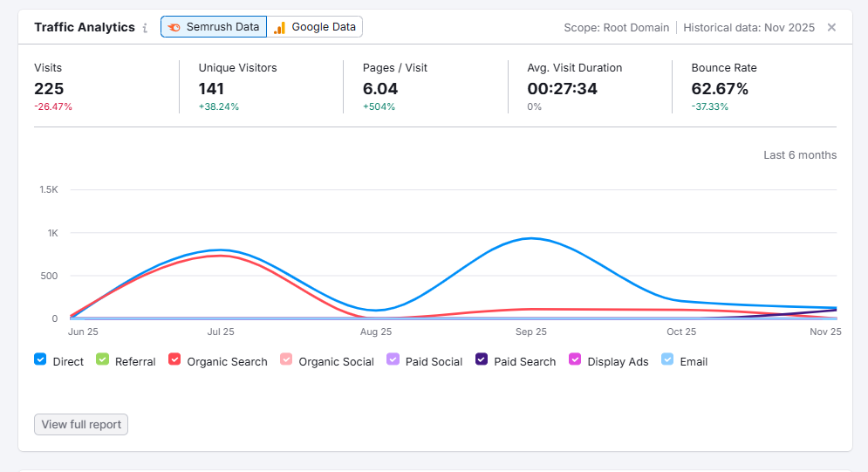Click the Avg. Visit Duration value
This screenshot has height=472, width=868.
click(x=563, y=88)
